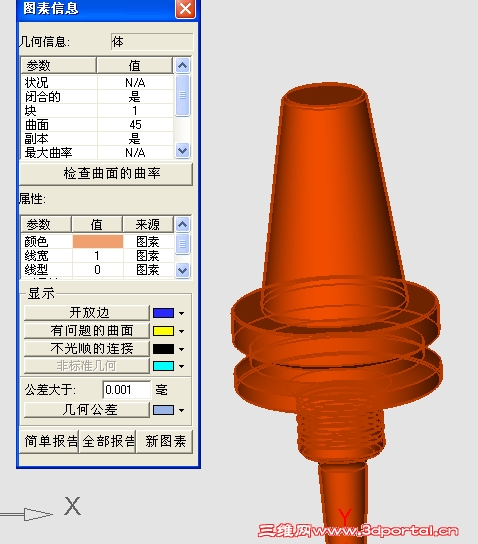Select the 最大曲率 row
478x544 pixels.
click(x=97, y=152)
